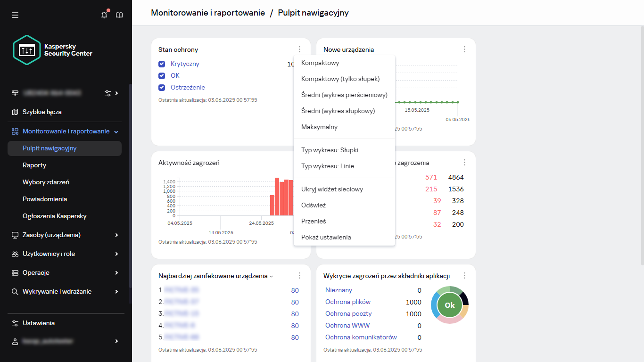Uncheck the Krytyczny status checkbox
644x362 pixels.
tap(162, 64)
